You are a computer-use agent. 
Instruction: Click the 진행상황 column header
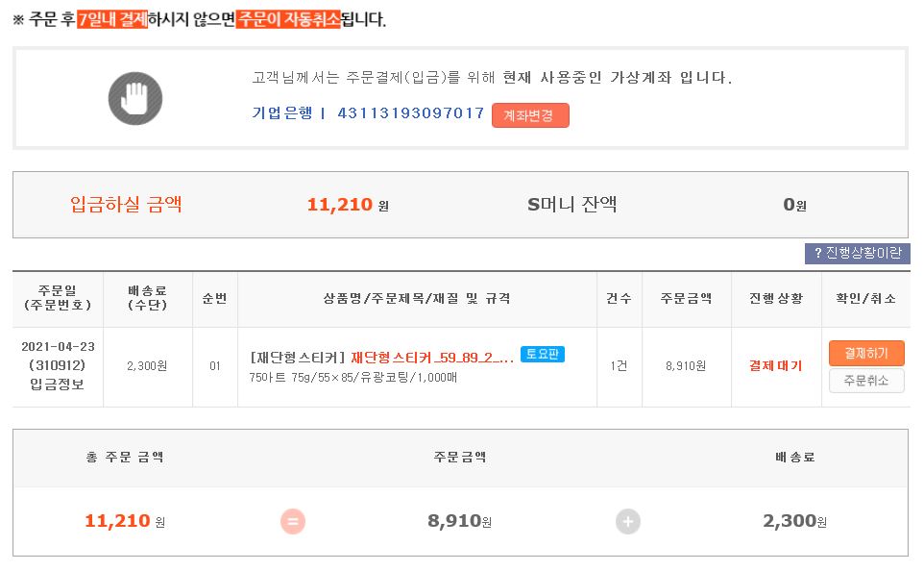(775, 299)
